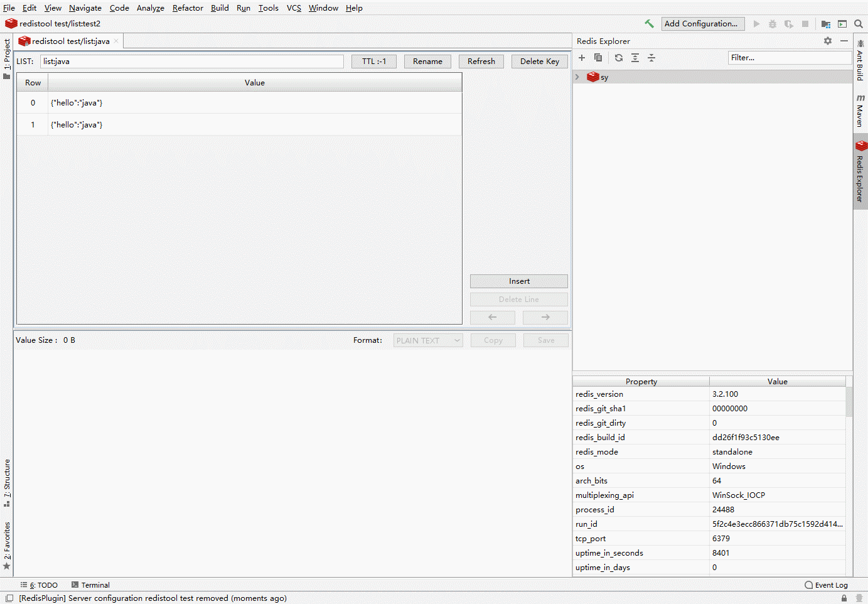Click the green Build Project hammer icon
Screen dimensions: 868x604
click(649, 24)
